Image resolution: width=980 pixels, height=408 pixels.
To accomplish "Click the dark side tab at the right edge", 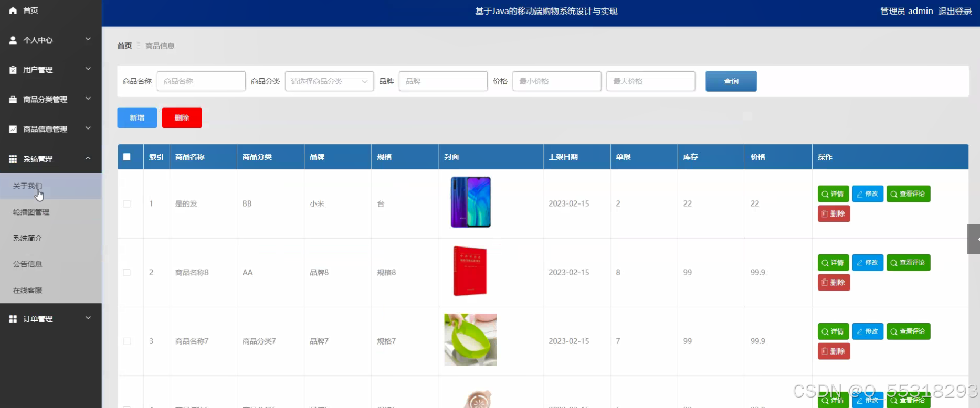I will pos(974,239).
